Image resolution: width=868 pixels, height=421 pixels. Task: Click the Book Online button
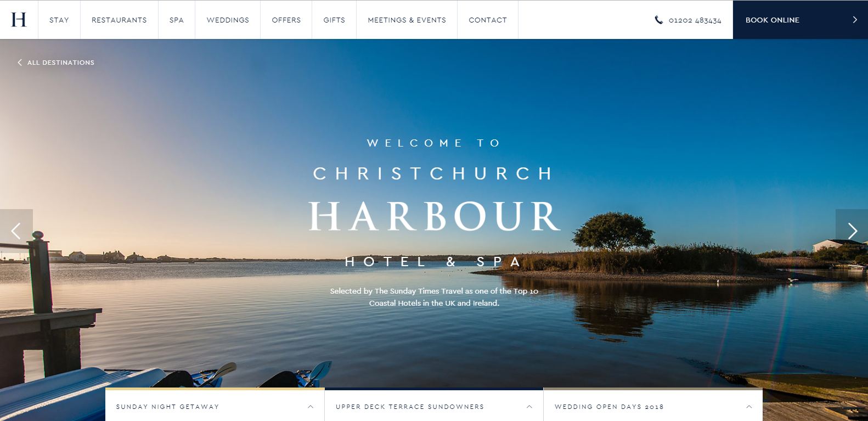point(800,20)
